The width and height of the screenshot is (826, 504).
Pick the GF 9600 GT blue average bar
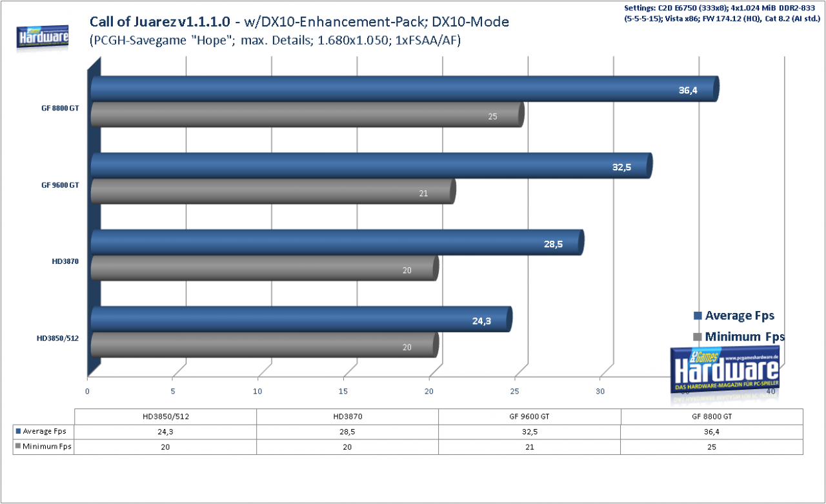point(372,166)
